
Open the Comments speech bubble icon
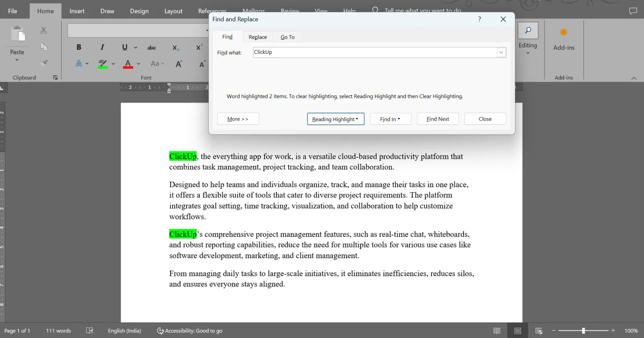(633, 11)
